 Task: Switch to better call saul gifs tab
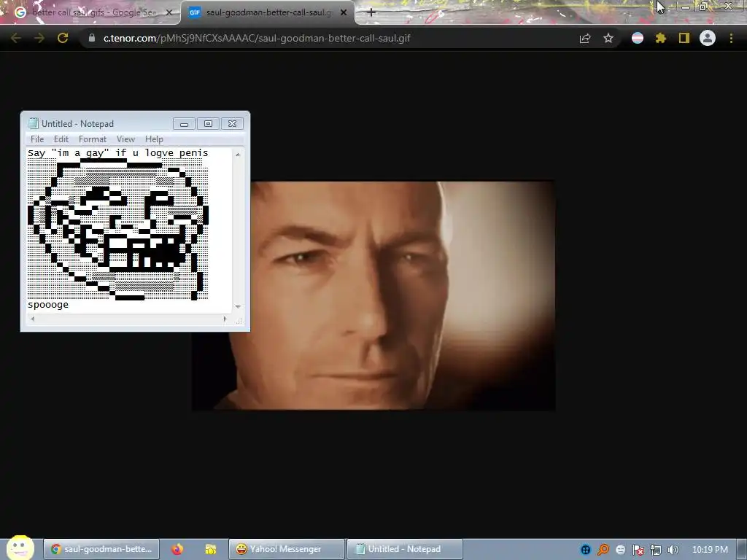[x=93, y=12]
